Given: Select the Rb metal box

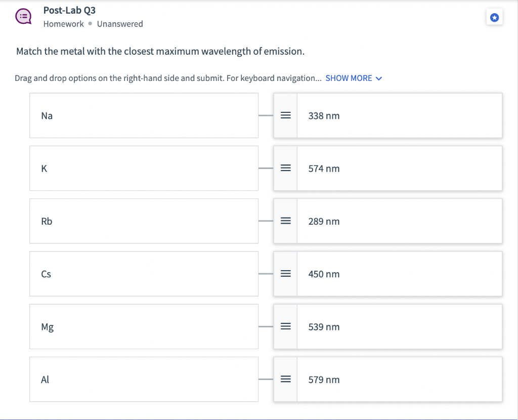Looking at the screenshot, I should (x=144, y=221).
